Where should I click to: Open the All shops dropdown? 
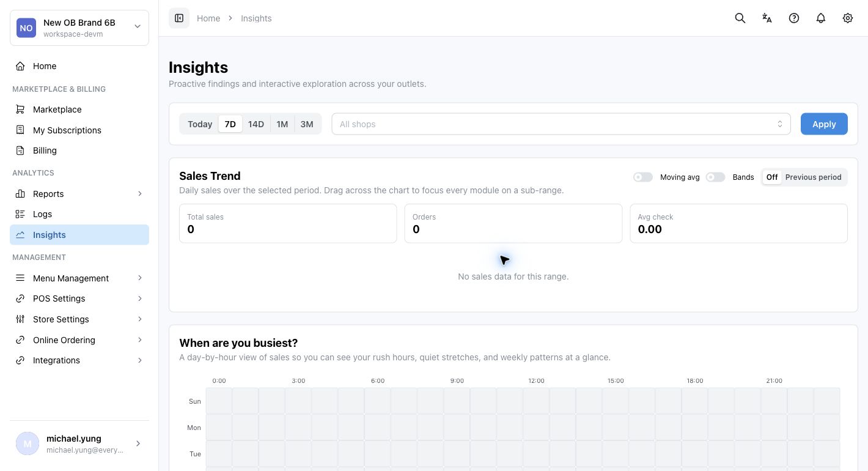tap(561, 124)
